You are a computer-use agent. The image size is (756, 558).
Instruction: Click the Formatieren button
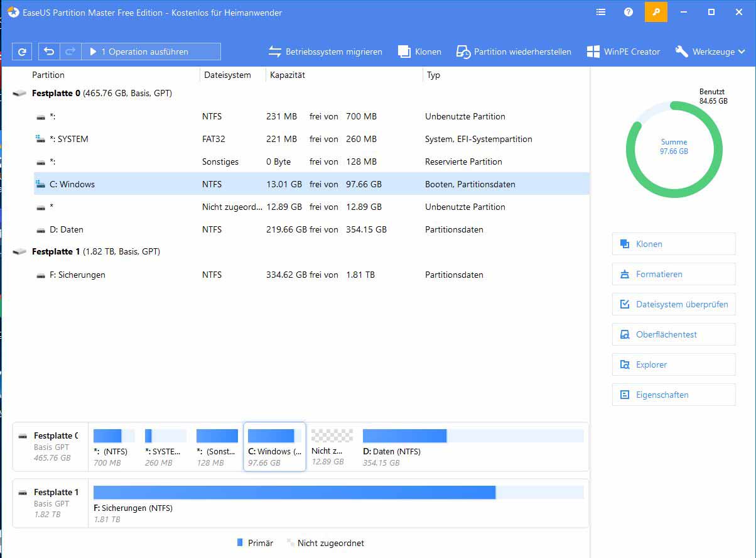[x=674, y=274]
